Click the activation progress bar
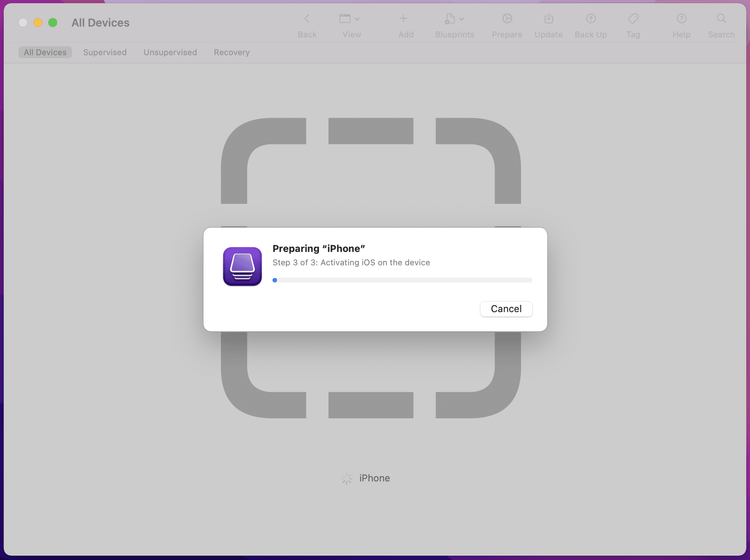The width and height of the screenshot is (750, 560). coord(402,280)
